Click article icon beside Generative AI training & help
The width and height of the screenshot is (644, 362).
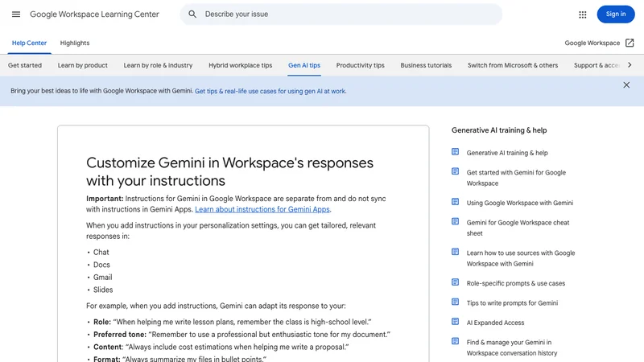[455, 152]
